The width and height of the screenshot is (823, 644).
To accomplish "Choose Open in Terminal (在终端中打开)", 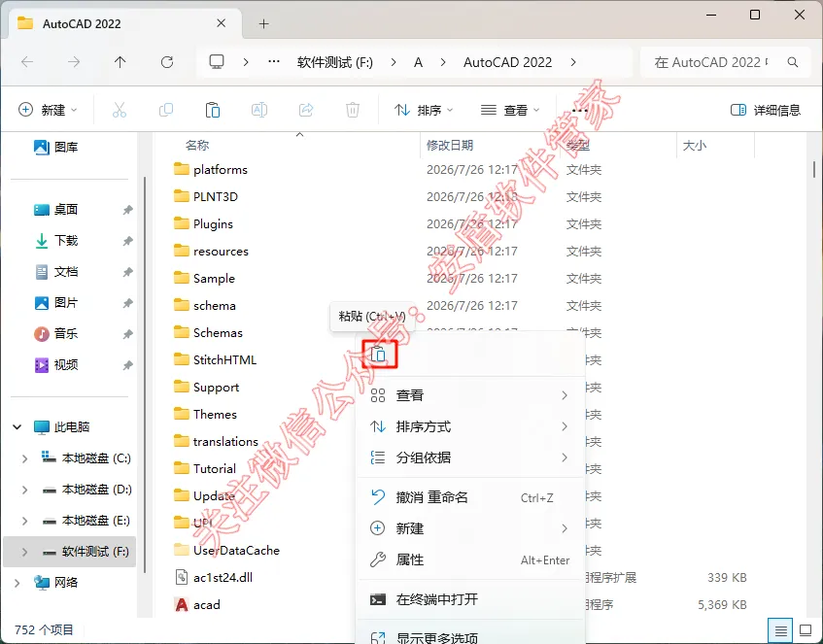I will [x=470, y=599].
